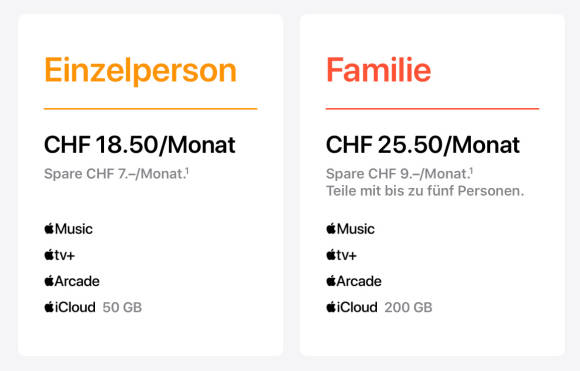Screen dimensions: 580x371
Task: Click 'Teile mit bis zu fünf Personen' text
Action: coord(425,191)
